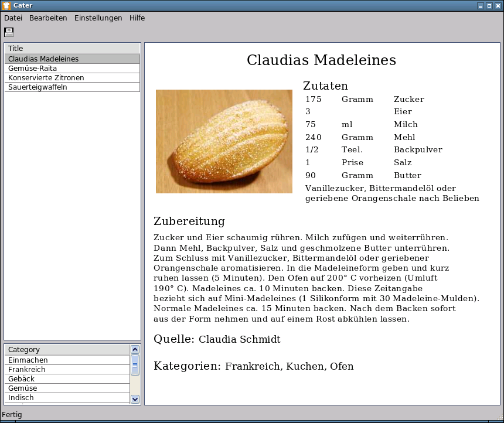Click the category list scroll down arrow
Screen dimensions: 504x423
pyautogui.click(x=135, y=399)
